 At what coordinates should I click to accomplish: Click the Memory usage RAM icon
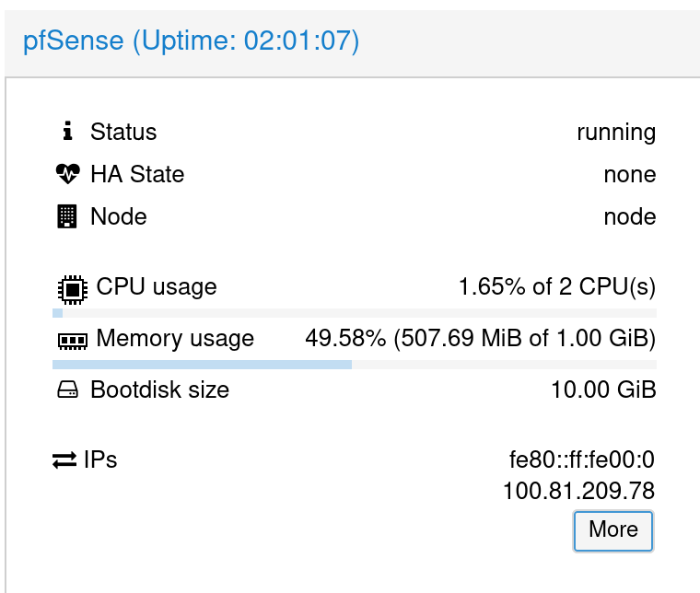71,340
